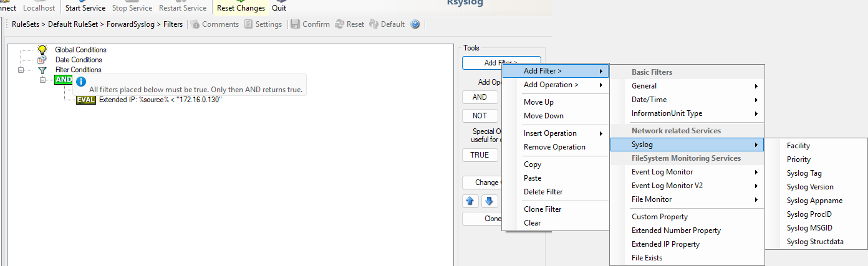Image resolution: width=868 pixels, height=266 pixels.
Task: Click the Date Conditions calendar icon
Action: point(42,60)
